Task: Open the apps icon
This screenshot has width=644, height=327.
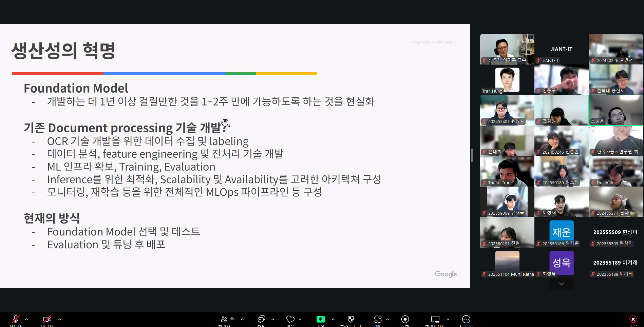Action: click(x=378, y=319)
